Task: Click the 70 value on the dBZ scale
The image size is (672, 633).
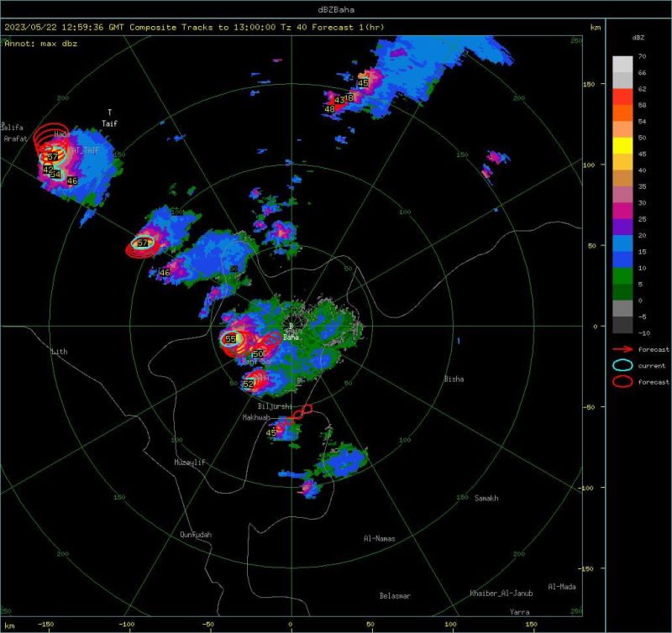Action: point(642,56)
